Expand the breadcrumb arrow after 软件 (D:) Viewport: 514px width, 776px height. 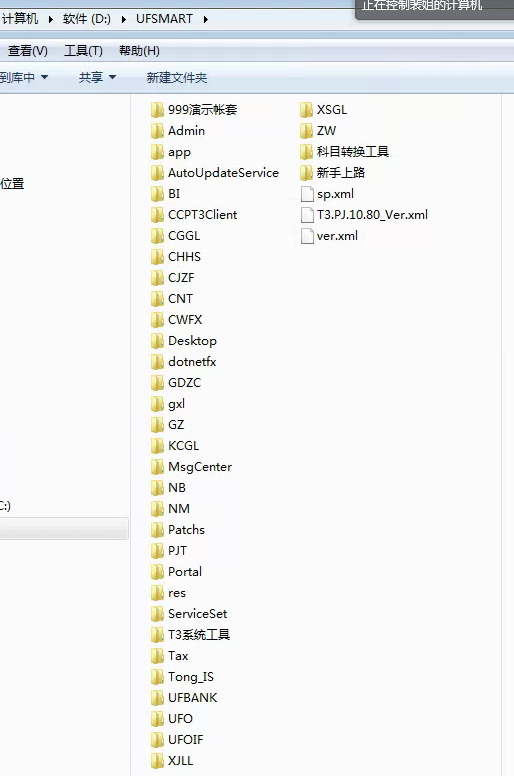click(x=124, y=19)
